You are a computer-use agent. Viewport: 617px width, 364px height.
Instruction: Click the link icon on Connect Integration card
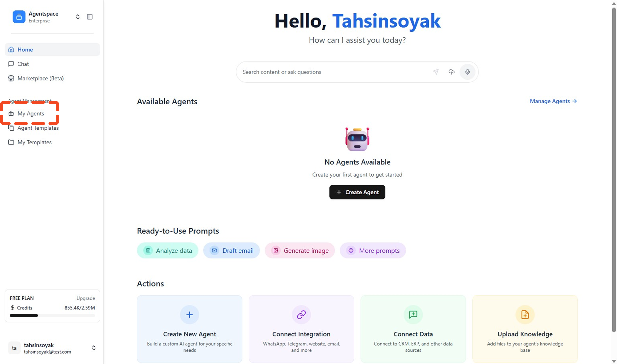coord(301,315)
